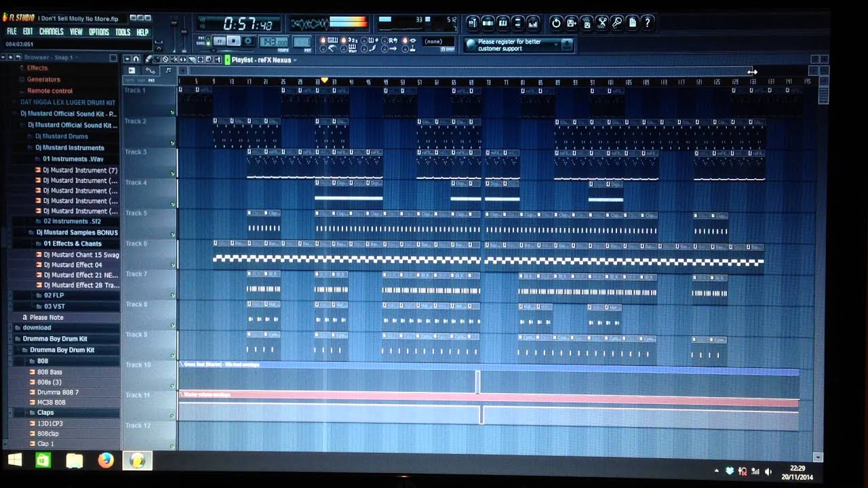Open the audio editor scissors icon
This screenshot has height=488, width=868.
[x=601, y=23]
